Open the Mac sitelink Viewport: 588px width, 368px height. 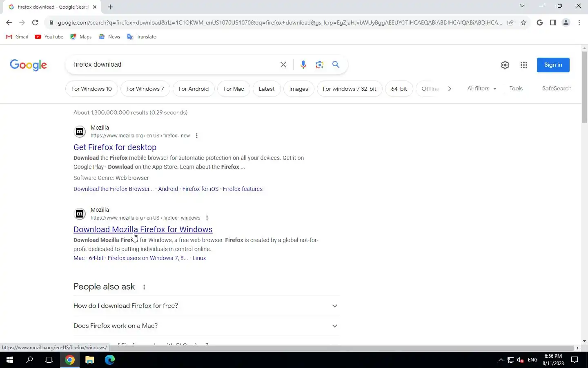pos(79,258)
